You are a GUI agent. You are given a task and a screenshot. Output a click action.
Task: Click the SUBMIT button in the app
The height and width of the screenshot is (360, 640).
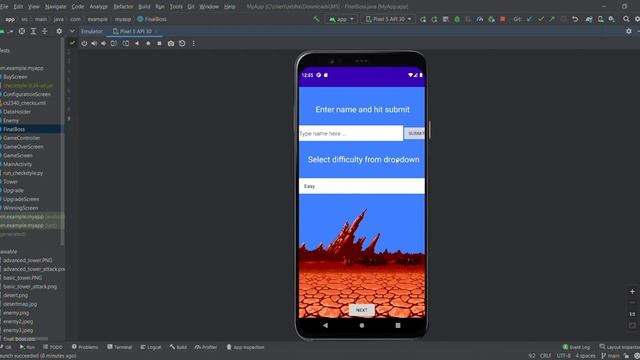coord(414,133)
